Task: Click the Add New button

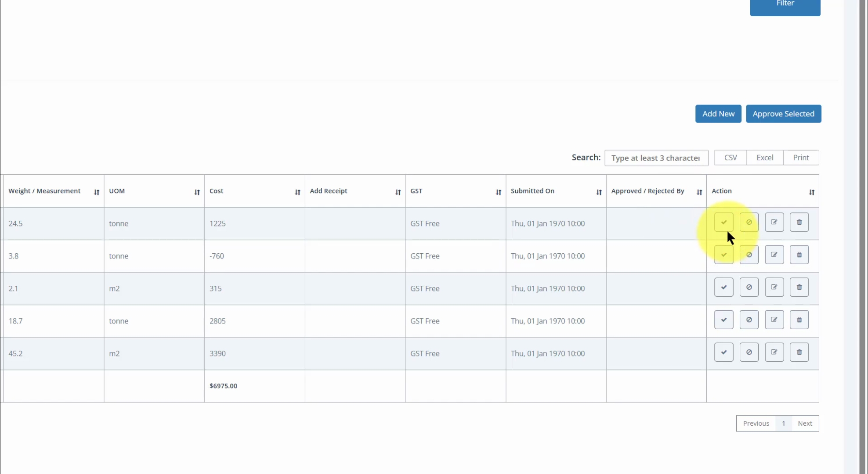Action: click(x=718, y=114)
